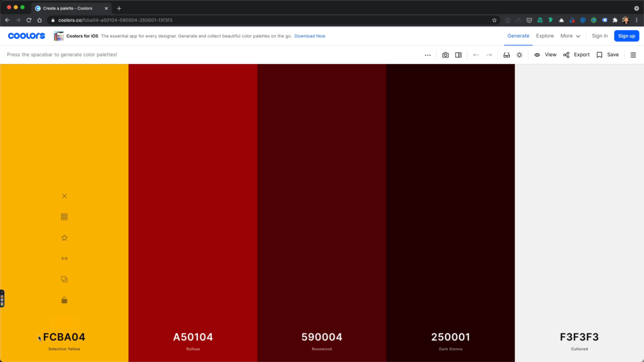Undo the last palette change
Image resolution: width=644 pixels, height=362 pixels.
(x=476, y=55)
